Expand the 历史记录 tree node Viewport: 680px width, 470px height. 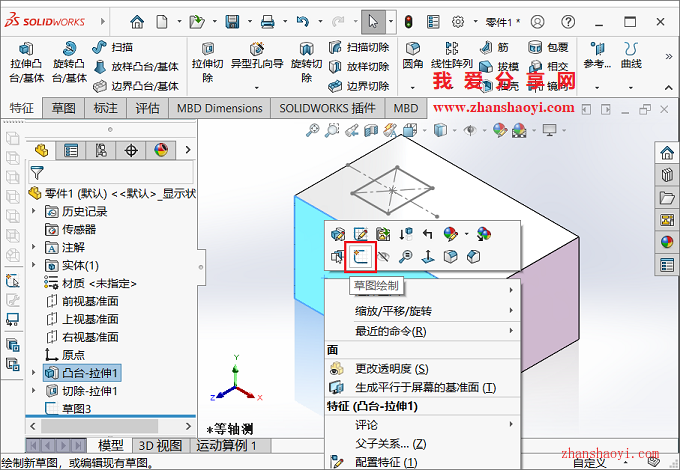[33, 211]
